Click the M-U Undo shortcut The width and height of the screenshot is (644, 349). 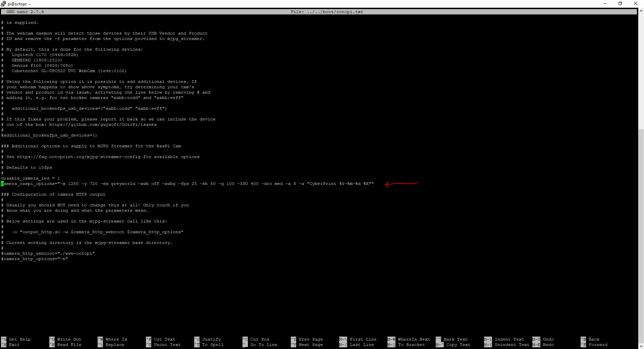(543, 339)
